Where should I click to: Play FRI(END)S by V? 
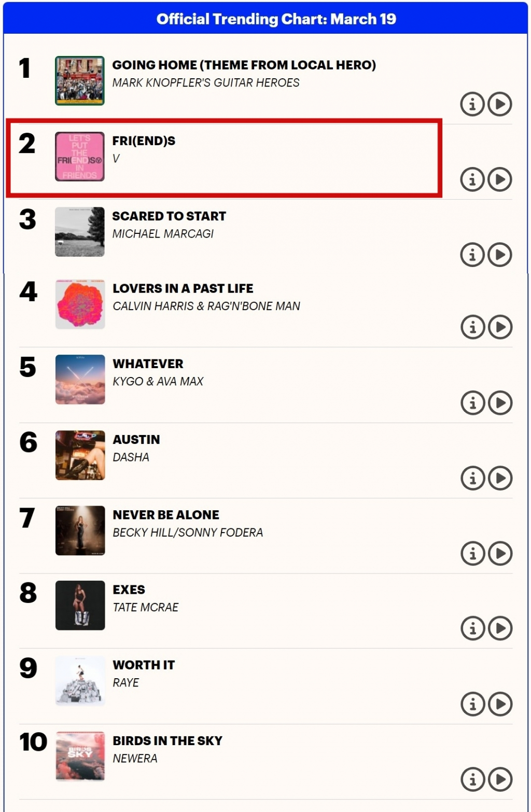[x=500, y=179]
